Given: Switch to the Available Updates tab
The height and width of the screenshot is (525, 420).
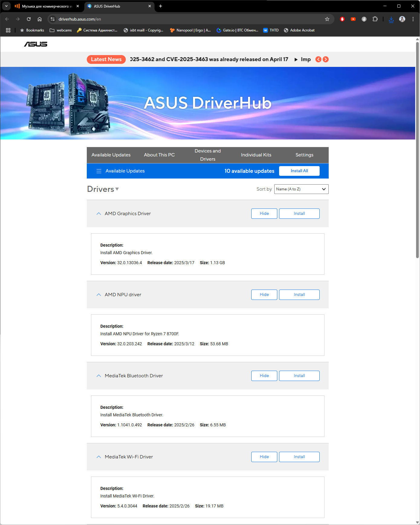Looking at the screenshot, I should 111,155.
